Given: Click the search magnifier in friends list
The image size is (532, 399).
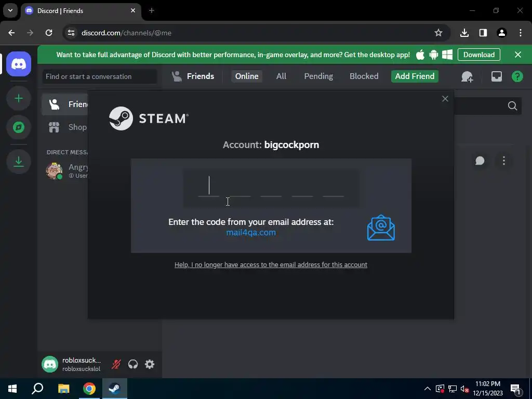Looking at the screenshot, I should coord(512,106).
